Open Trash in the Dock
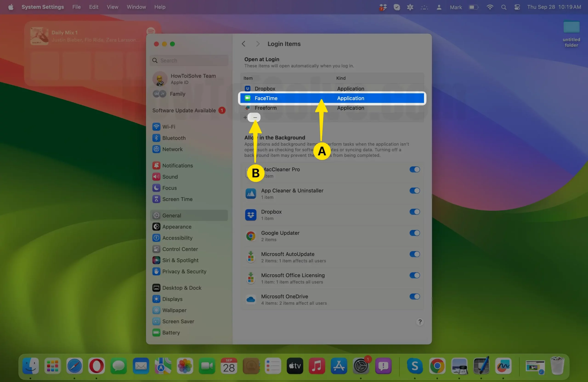Screen dimensions: 588x382 click(557, 366)
